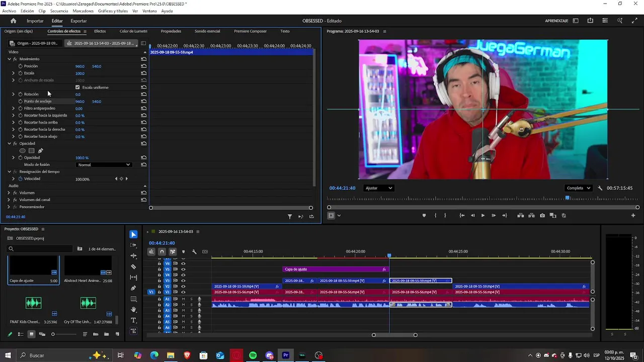Go to in point button
The image size is (644, 362).
(462, 215)
